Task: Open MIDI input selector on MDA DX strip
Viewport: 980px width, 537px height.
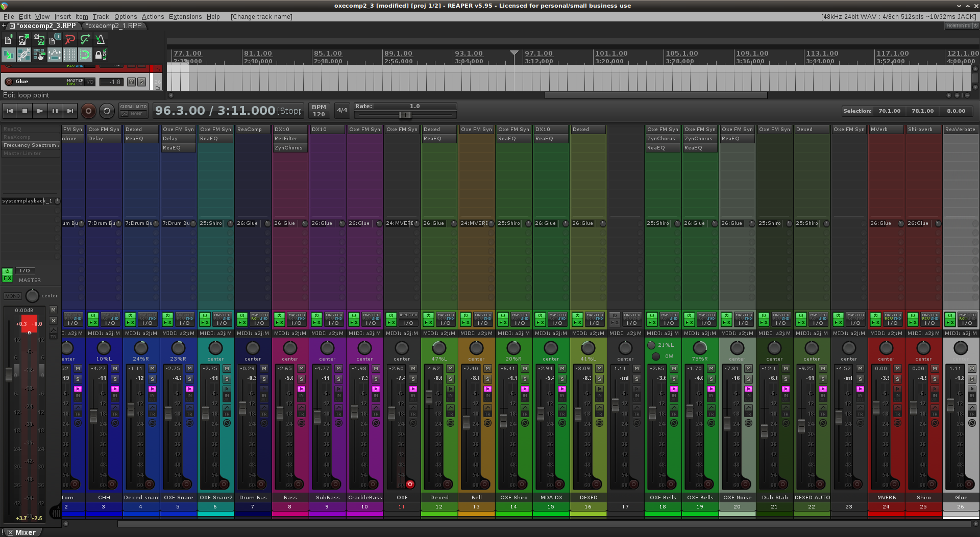Action: [x=551, y=334]
